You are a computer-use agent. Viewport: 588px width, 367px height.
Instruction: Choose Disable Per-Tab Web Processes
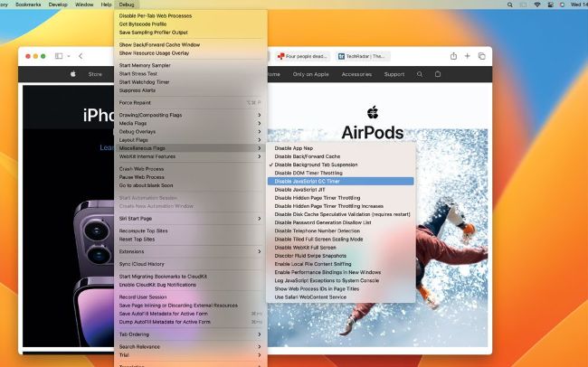(x=191, y=15)
